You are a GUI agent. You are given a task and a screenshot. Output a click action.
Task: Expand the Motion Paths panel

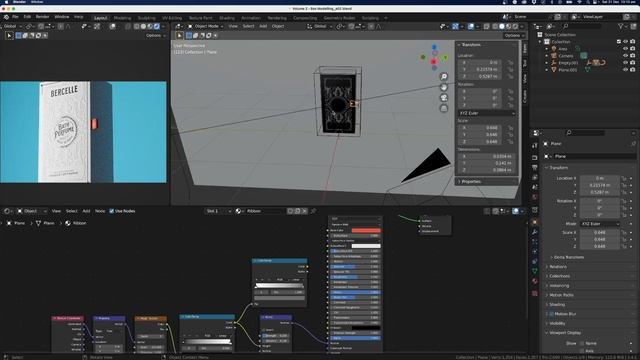(x=561, y=295)
